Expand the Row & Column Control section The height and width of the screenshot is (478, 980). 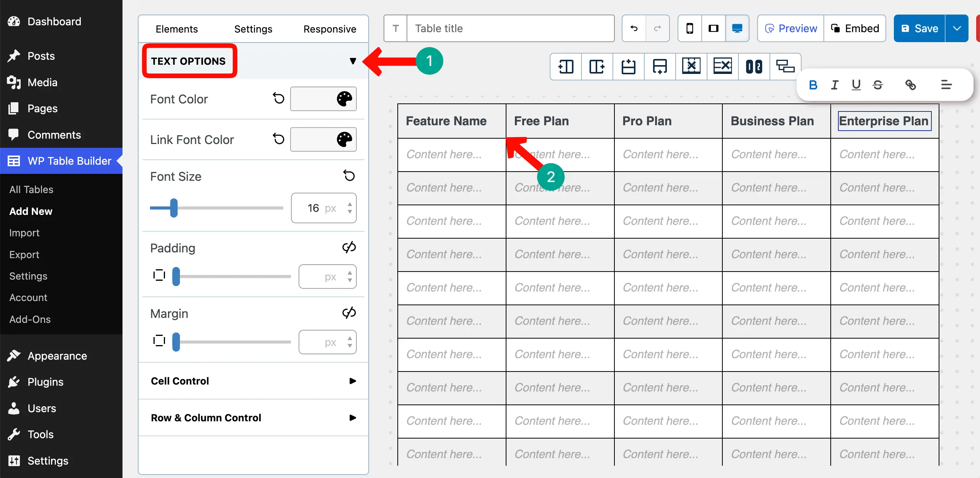[351, 417]
